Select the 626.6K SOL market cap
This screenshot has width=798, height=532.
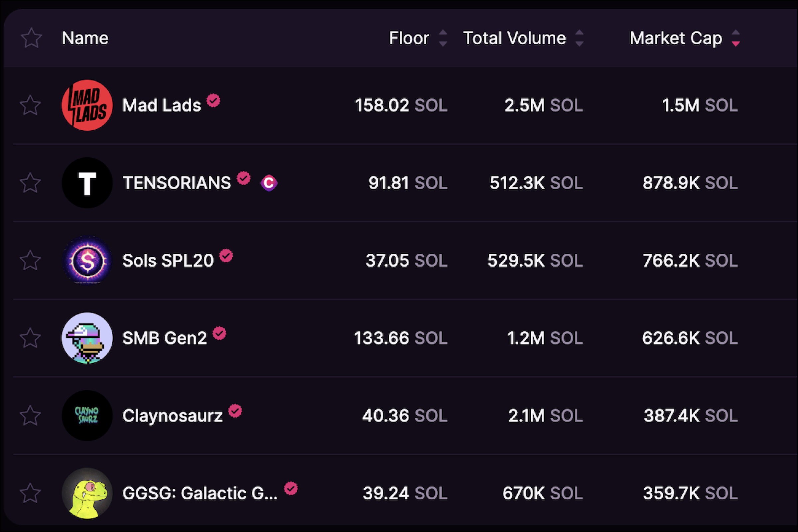tap(690, 338)
